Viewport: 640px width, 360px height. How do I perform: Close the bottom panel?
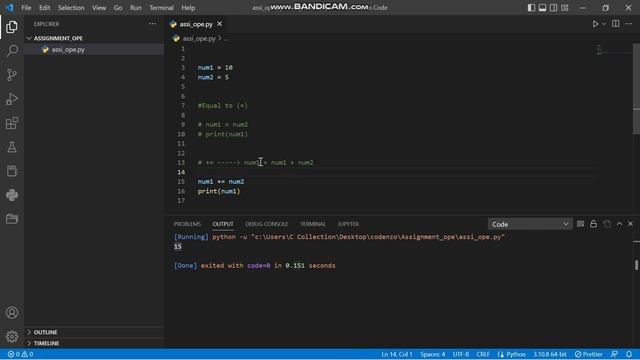631,224
